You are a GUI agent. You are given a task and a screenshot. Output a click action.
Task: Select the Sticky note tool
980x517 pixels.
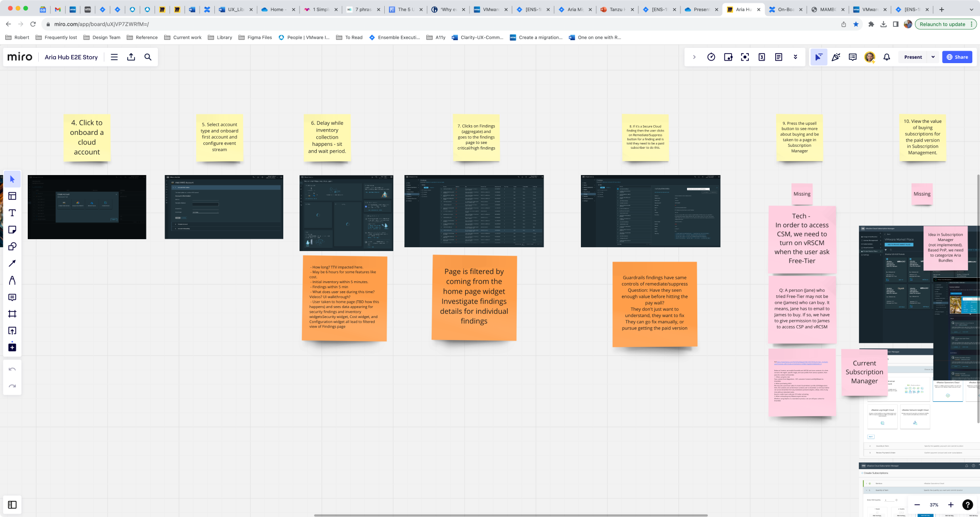click(x=12, y=230)
